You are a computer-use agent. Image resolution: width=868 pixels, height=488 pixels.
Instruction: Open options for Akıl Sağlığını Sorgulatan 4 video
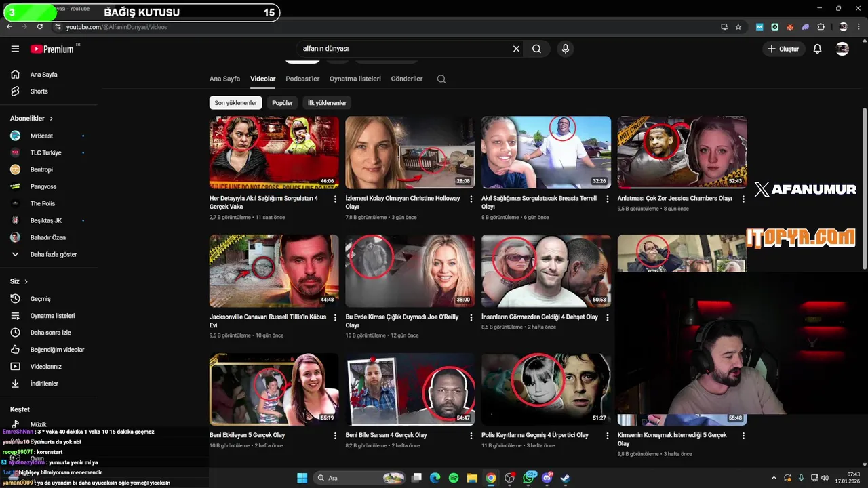(x=335, y=199)
